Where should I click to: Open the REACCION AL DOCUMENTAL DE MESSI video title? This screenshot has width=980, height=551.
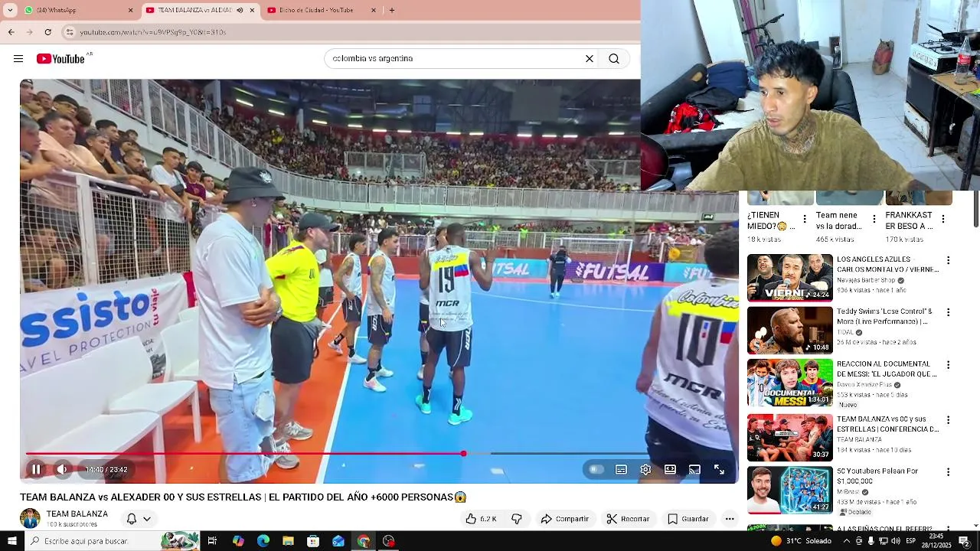(x=887, y=369)
